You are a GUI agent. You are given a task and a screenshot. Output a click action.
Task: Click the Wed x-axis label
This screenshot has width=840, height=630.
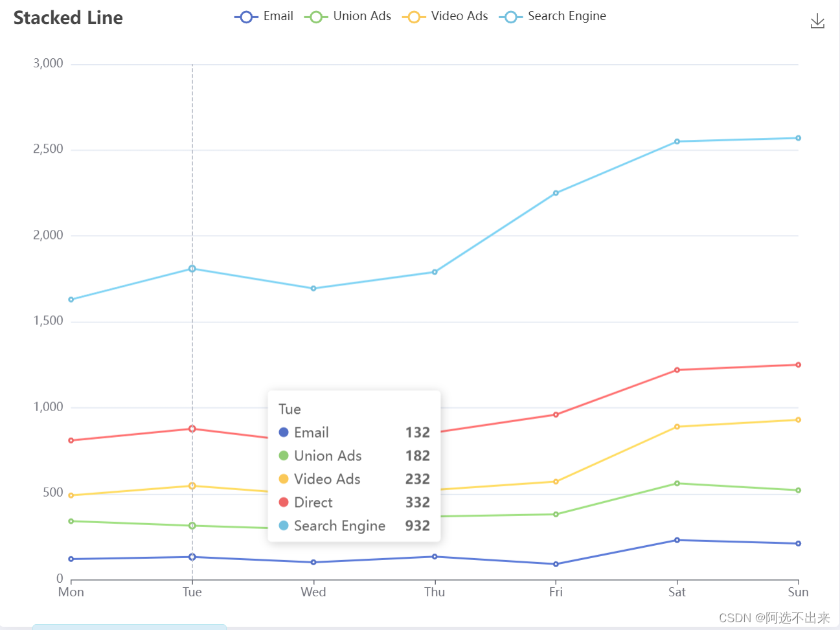tap(313, 592)
